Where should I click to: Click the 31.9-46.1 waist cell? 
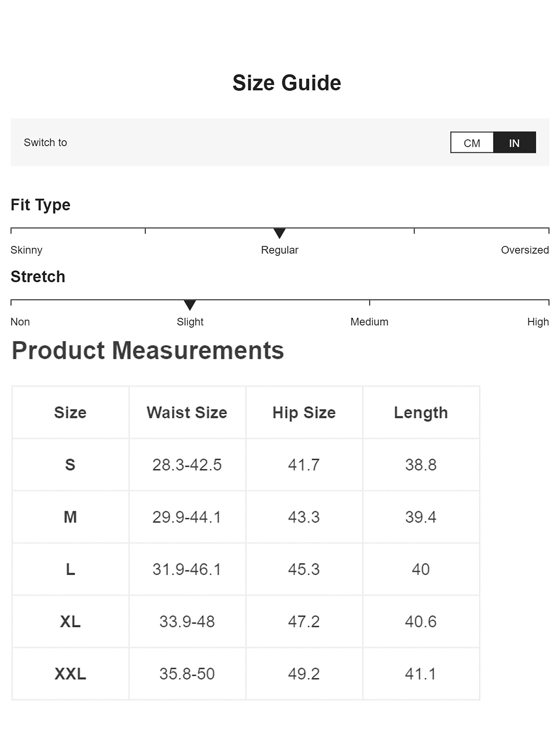click(187, 569)
